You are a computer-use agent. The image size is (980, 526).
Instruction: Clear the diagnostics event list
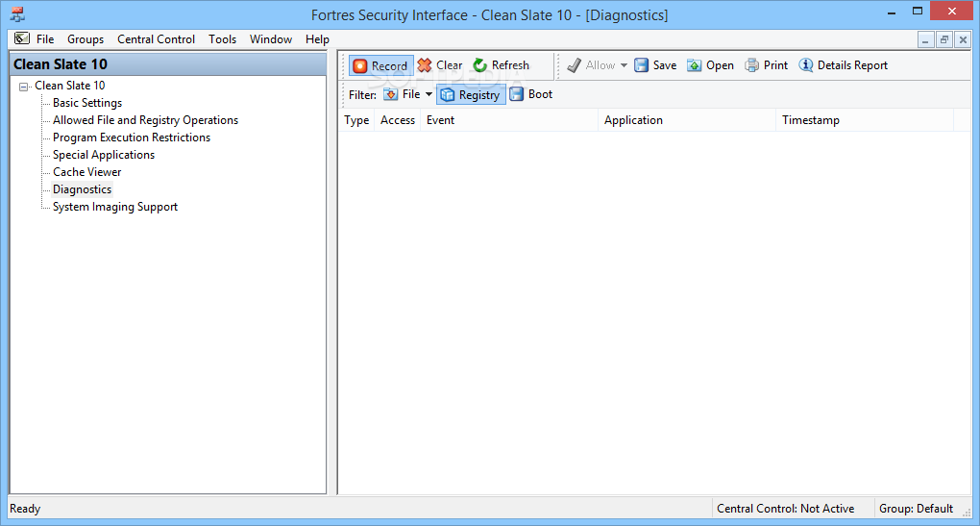tap(440, 65)
